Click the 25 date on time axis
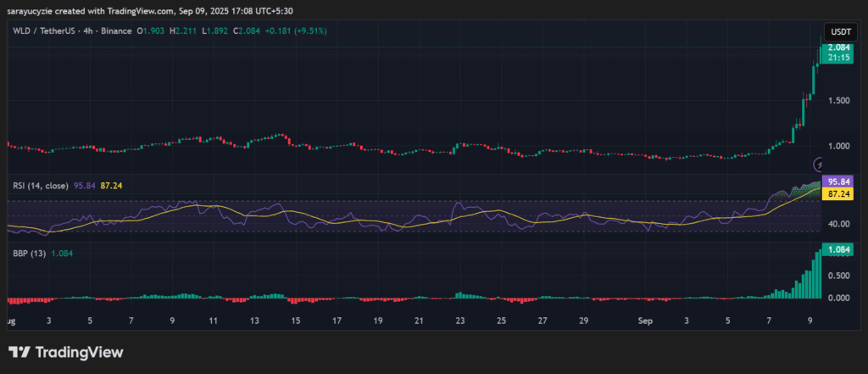This screenshot has height=374, width=868. 501,321
